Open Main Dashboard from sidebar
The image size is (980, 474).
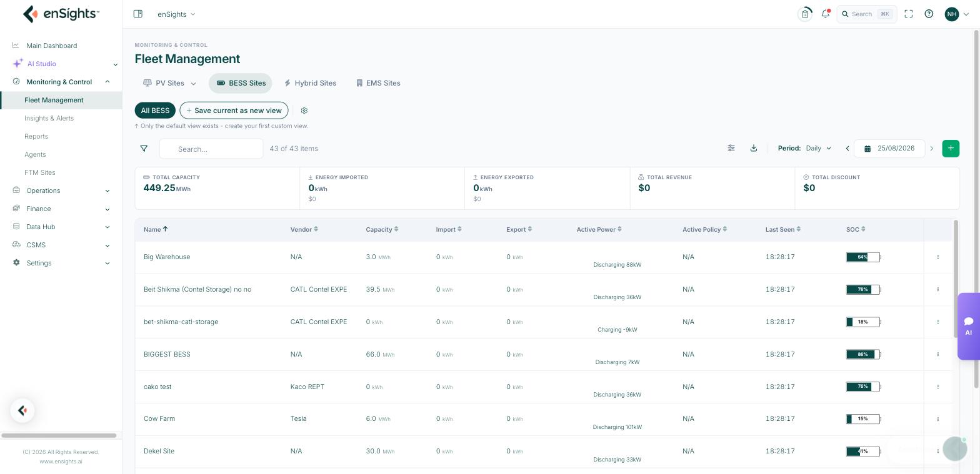pyautogui.click(x=51, y=46)
